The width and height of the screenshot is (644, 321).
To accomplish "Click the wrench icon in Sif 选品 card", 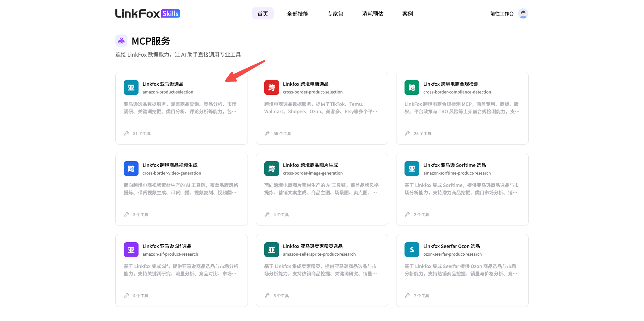I will pos(126,296).
